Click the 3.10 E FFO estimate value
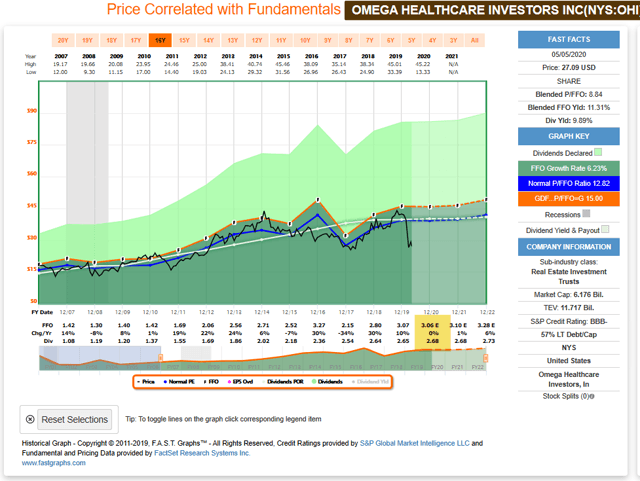640x481 pixels. (x=458, y=325)
